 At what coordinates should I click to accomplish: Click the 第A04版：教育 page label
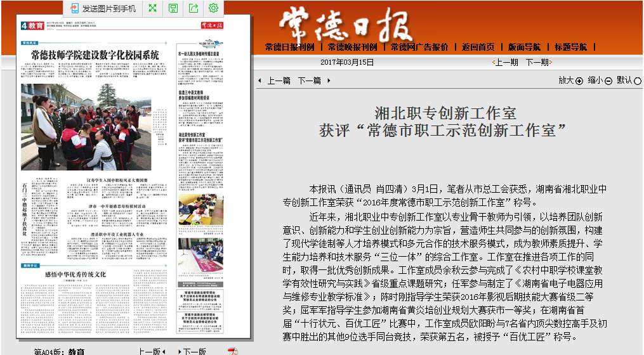(x=59, y=352)
